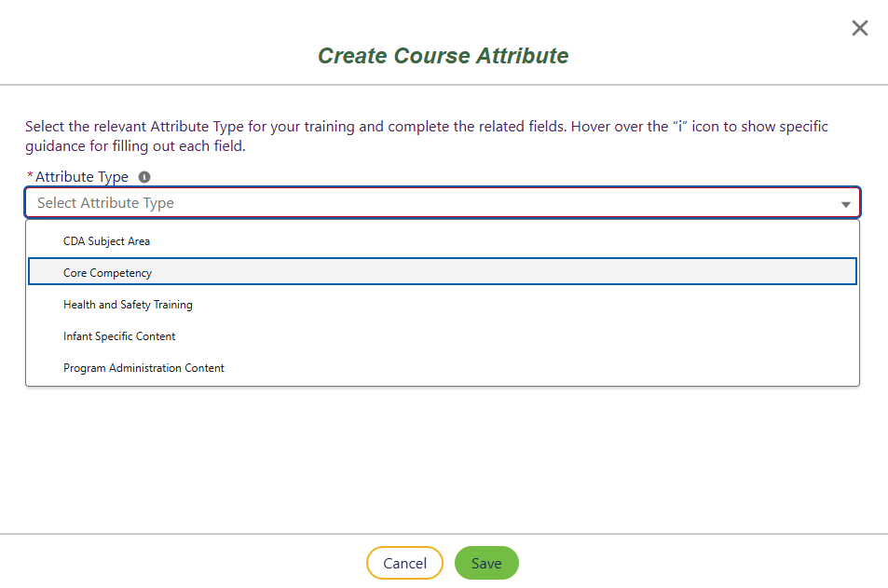888x588 pixels.
Task: Click the Create Course Attribute heading
Action: click(x=443, y=56)
